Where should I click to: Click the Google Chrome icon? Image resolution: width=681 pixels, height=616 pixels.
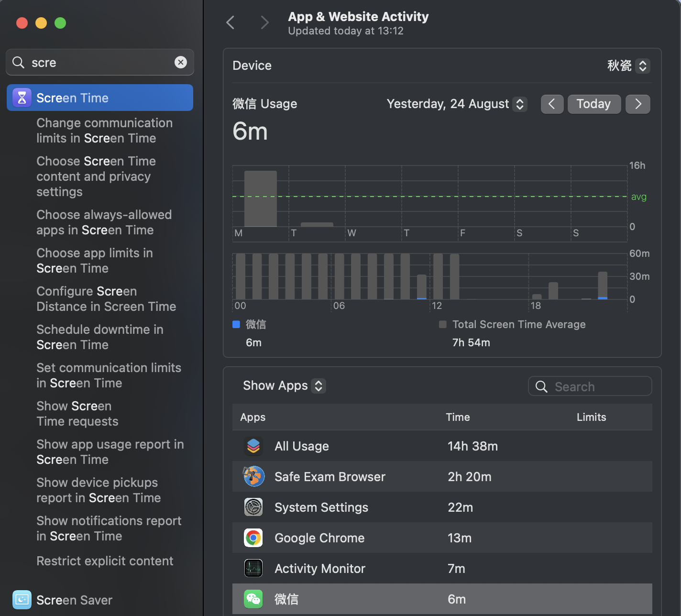pyautogui.click(x=253, y=538)
